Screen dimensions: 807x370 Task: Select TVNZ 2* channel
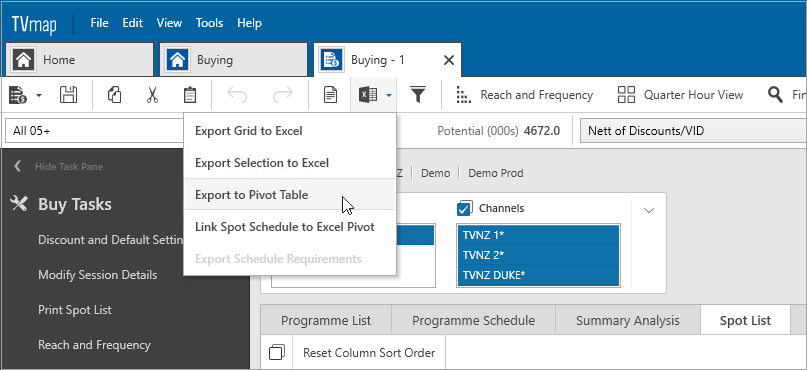click(538, 255)
